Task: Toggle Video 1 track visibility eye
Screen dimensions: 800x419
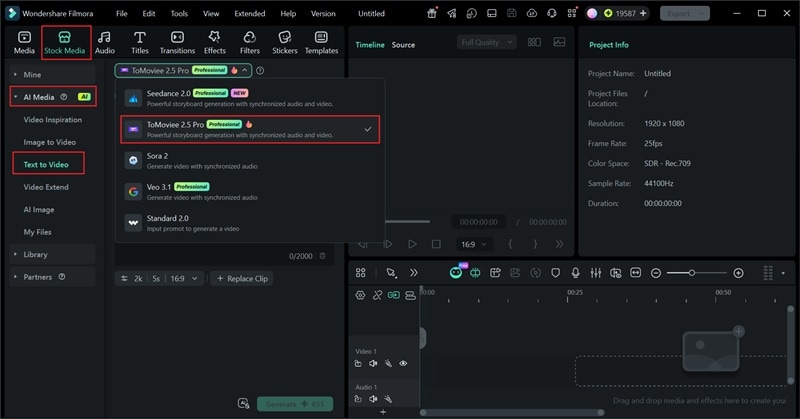Action: click(403, 363)
